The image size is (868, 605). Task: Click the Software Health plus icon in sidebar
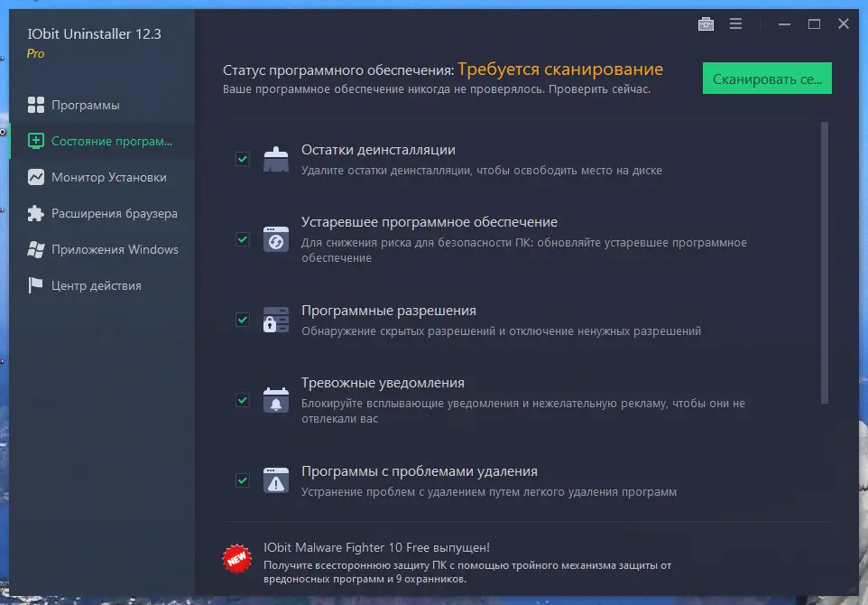coord(36,141)
